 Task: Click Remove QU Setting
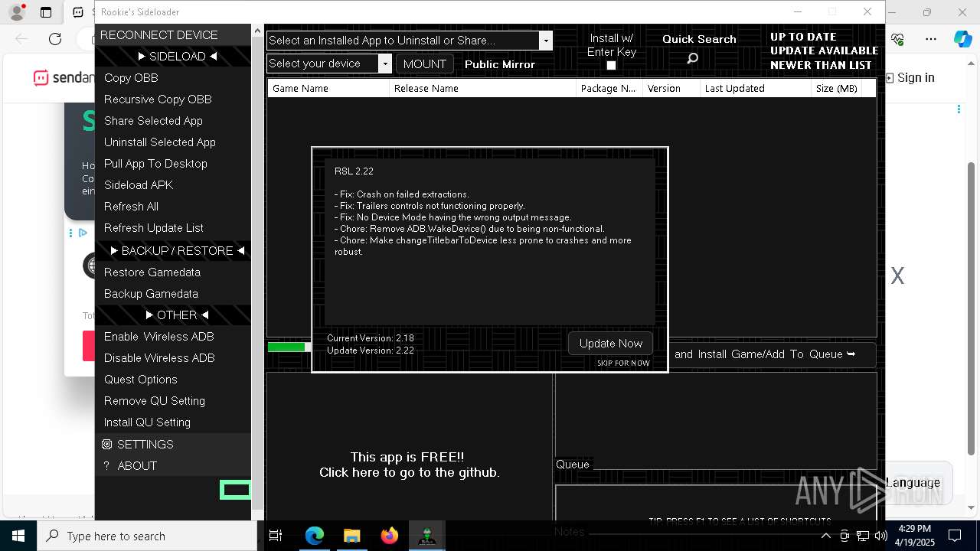[x=173, y=401]
